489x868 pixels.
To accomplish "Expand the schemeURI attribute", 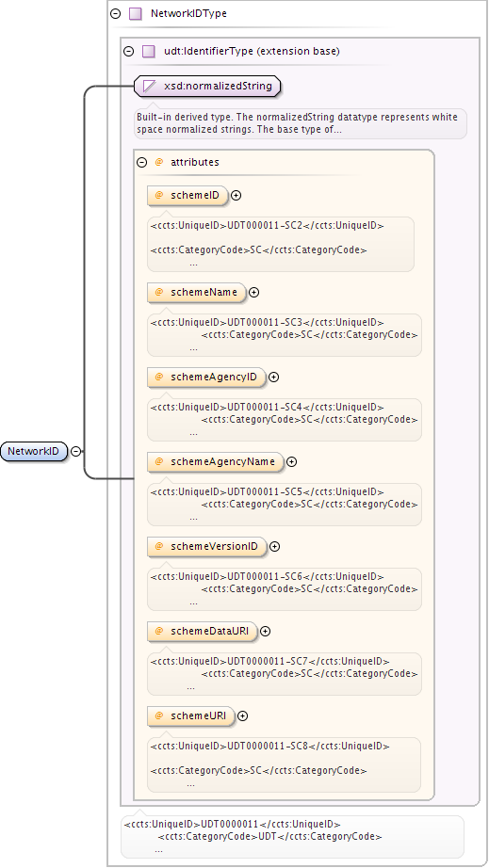I will click(242, 715).
